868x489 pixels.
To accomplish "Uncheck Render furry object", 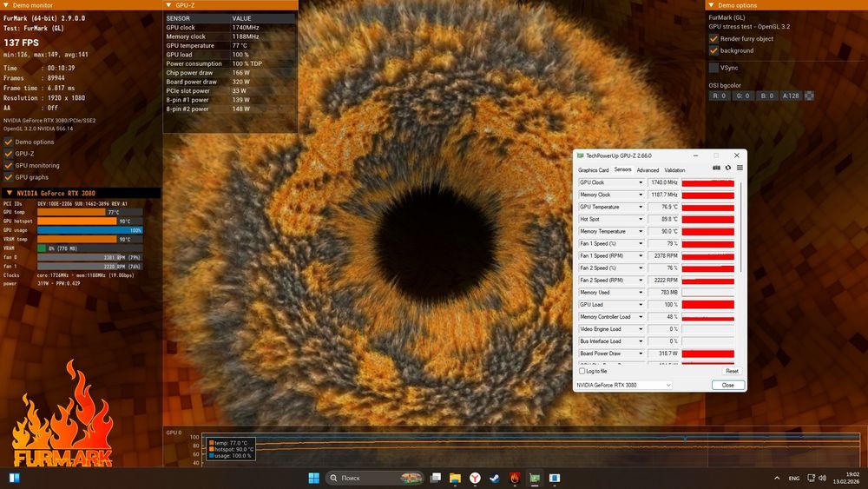I will tap(713, 39).
